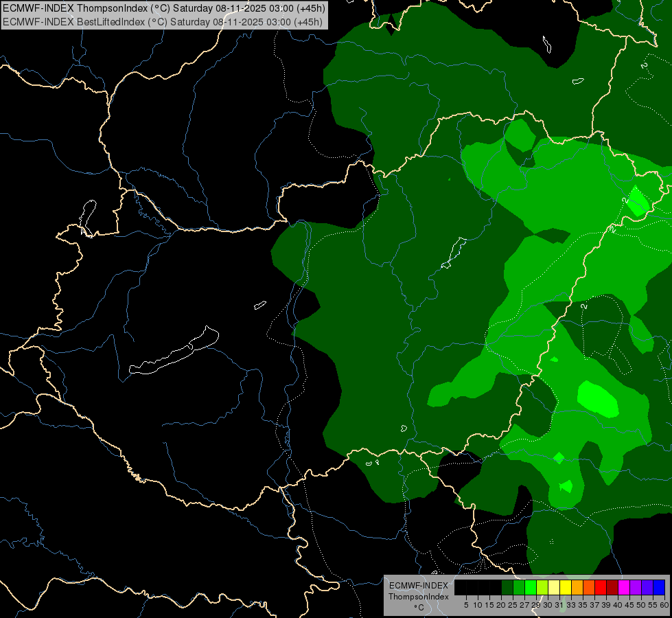The image size is (672, 618).
Task: Select the dark red 39-40 legend swatch
Action: [612, 588]
